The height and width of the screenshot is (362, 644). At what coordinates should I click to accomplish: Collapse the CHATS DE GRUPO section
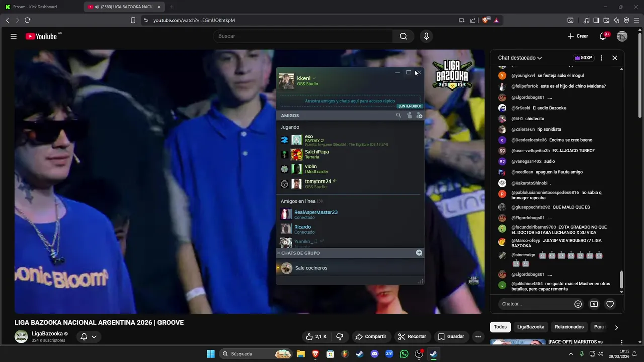[x=278, y=253]
